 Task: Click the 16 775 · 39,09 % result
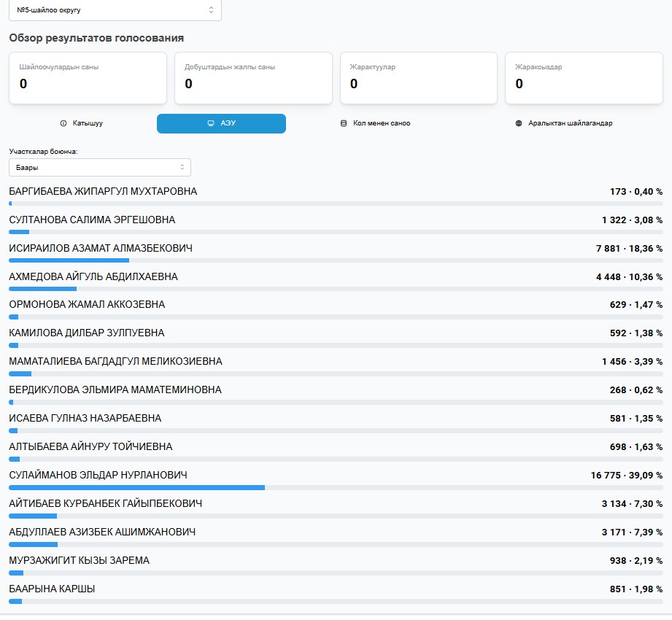[626, 475]
